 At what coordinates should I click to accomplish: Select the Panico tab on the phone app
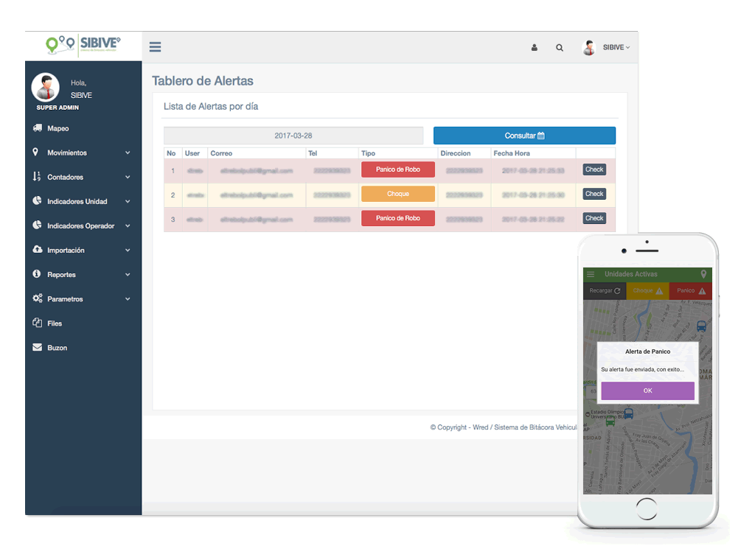coord(689,290)
